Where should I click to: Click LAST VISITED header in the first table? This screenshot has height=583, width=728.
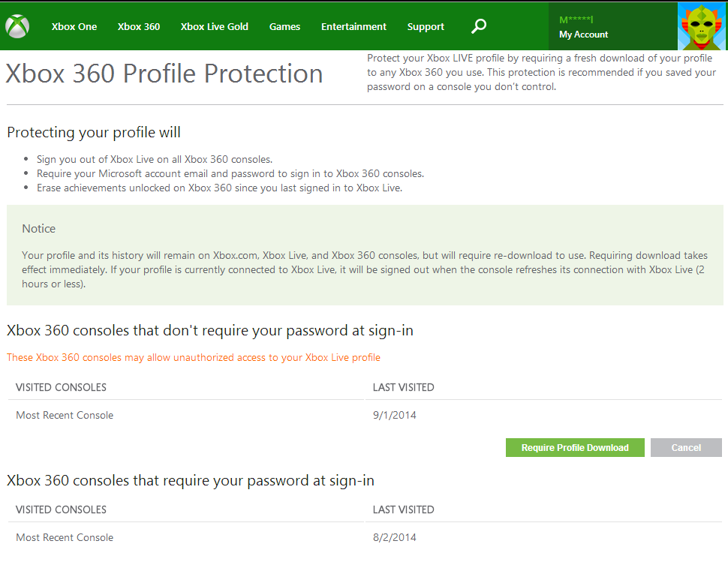click(x=404, y=387)
